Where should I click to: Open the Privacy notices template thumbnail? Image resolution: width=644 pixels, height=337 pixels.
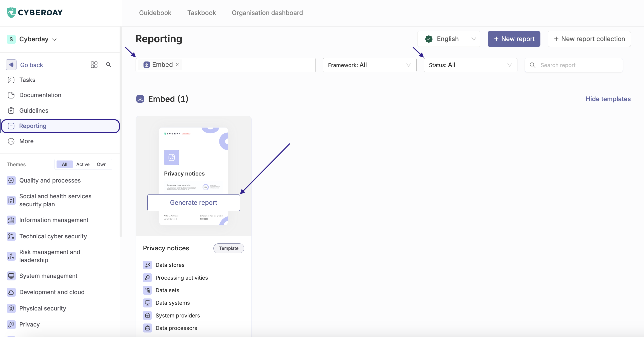[x=194, y=176]
